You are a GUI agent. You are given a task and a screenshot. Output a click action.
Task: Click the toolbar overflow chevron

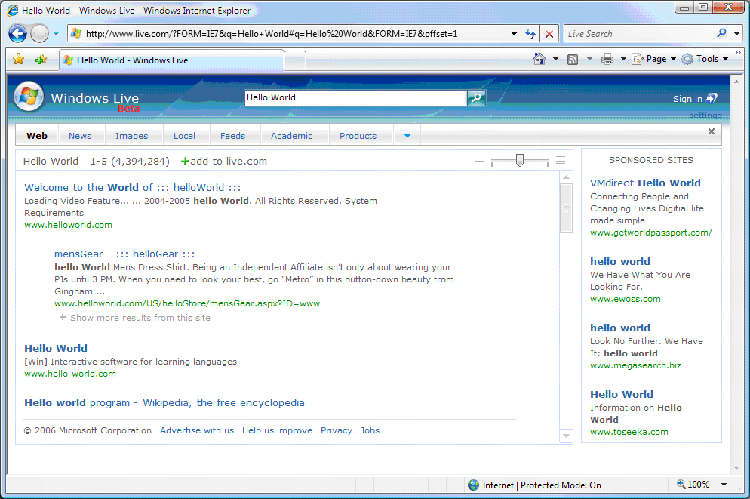[738, 53]
